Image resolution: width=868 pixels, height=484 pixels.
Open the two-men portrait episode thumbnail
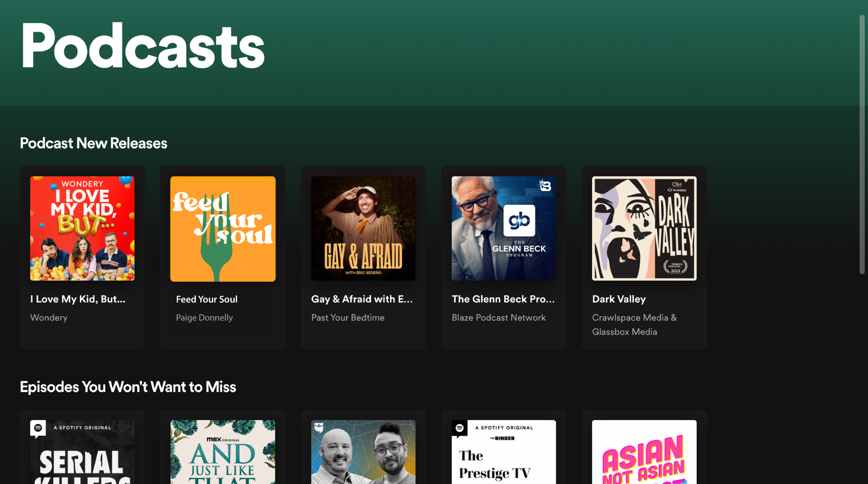tap(363, 452)
